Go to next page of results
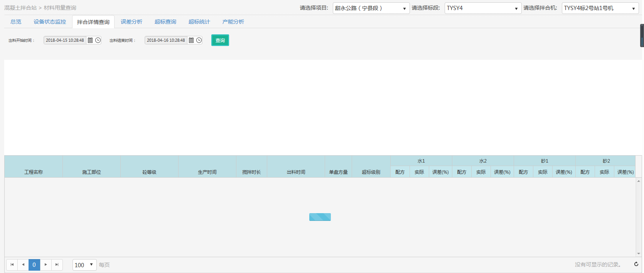This screenshot has height=273, width=644. point(46,265)
